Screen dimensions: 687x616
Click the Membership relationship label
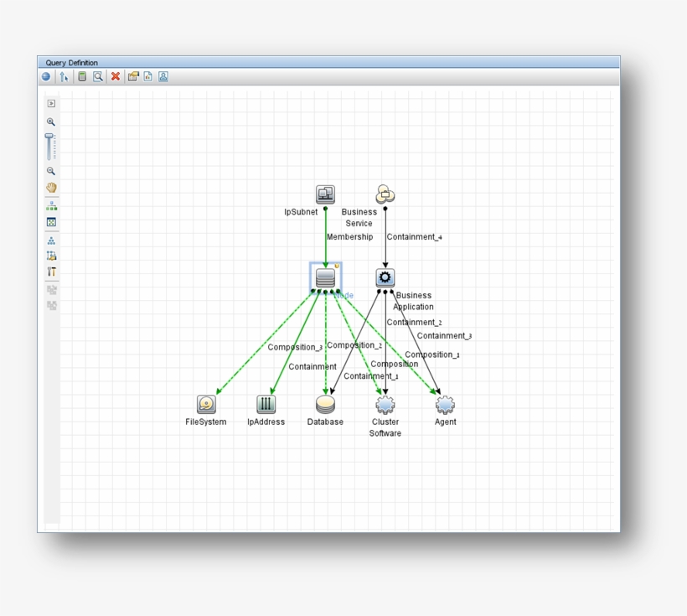pos(349,237)
